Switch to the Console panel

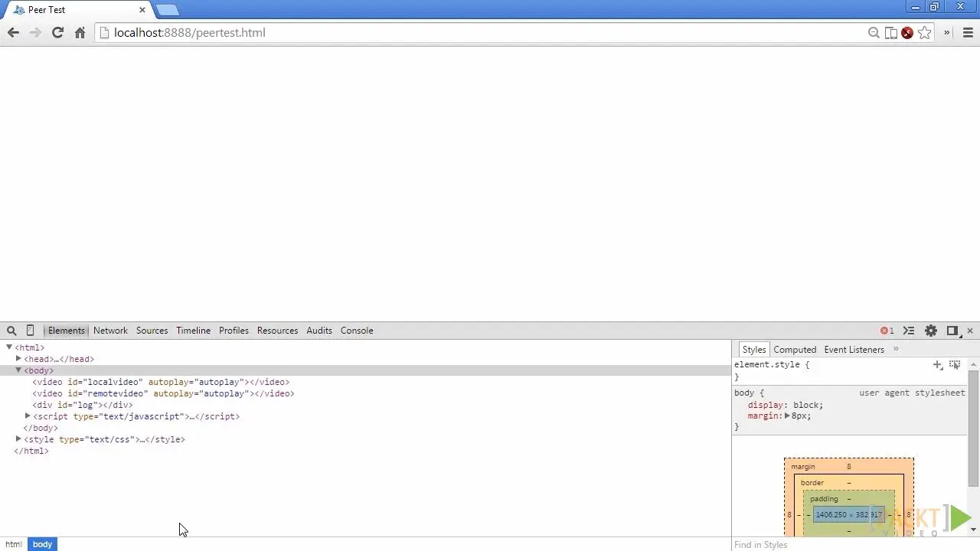pos(357,331)
